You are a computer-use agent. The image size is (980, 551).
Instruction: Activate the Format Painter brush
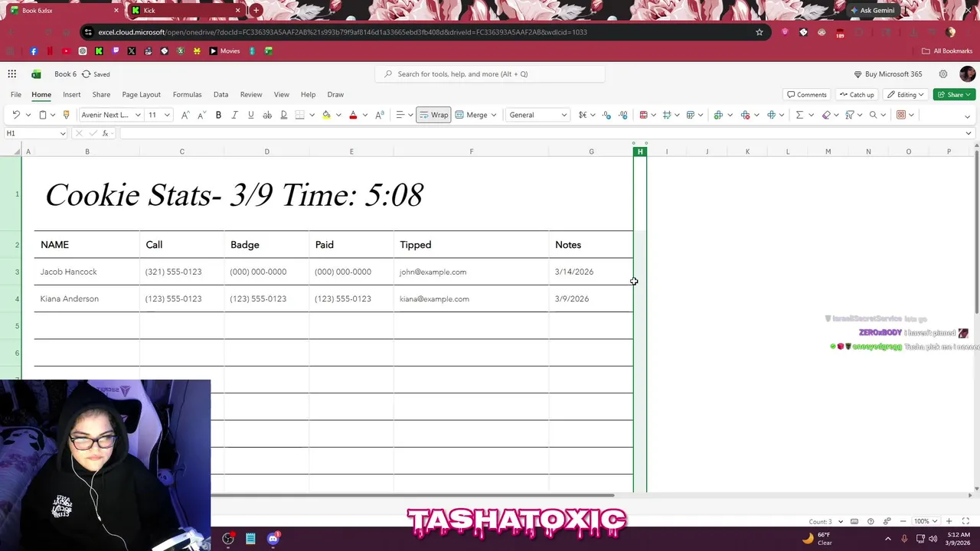pyautogui.click(x=66, y=115)
